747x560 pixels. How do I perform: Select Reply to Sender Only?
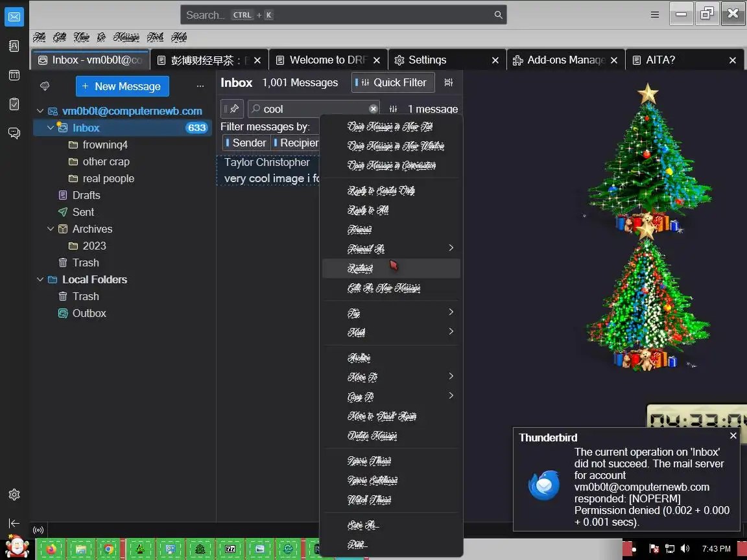point(392,191)
